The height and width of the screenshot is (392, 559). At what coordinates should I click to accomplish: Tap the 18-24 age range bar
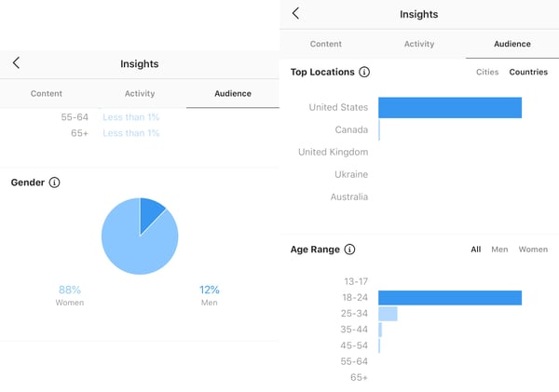(x=449, y=298)
